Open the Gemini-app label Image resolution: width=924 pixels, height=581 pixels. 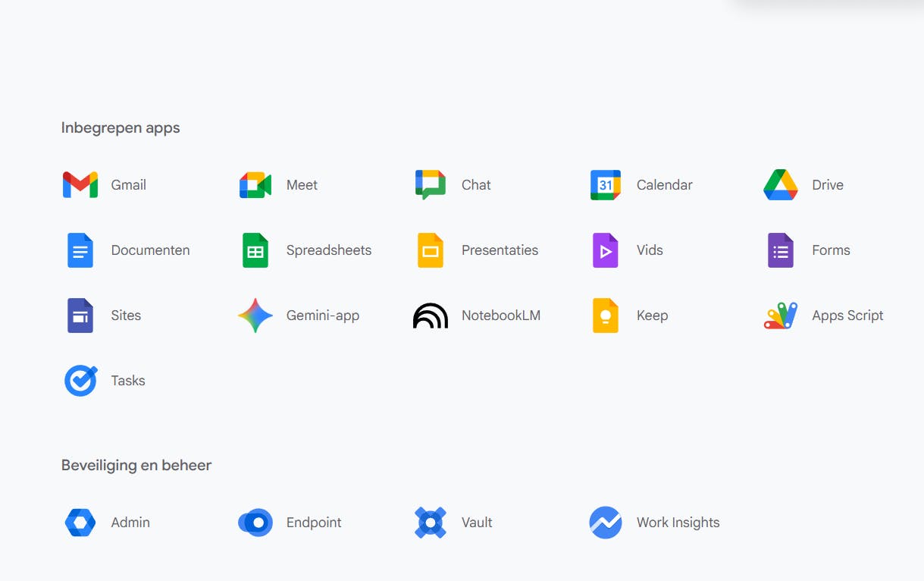tap(323, 316)
